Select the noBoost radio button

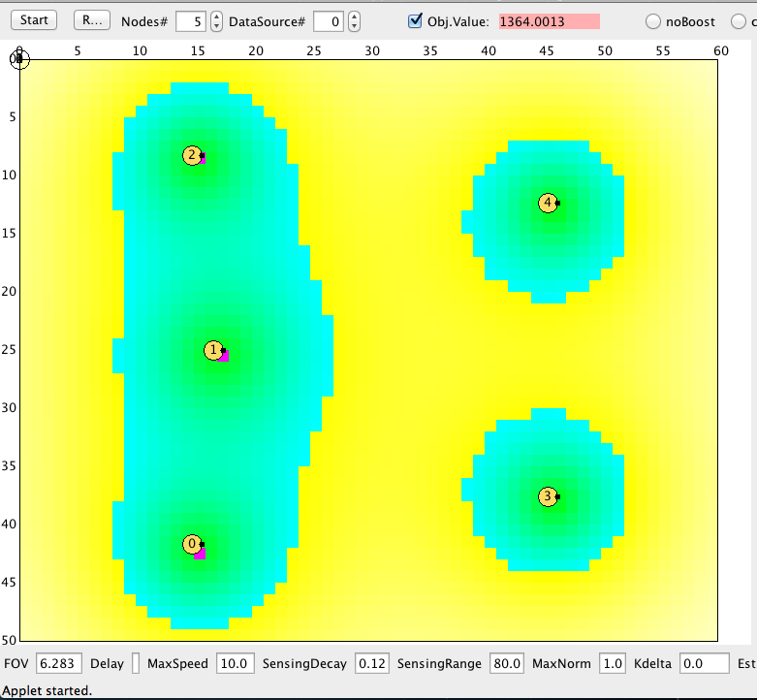(x=652, y=21)
